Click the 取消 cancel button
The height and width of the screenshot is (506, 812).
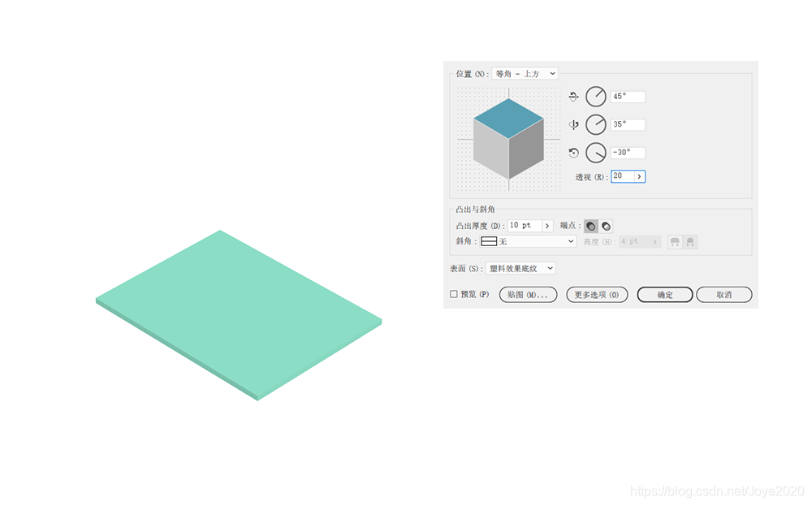(724, 294)
